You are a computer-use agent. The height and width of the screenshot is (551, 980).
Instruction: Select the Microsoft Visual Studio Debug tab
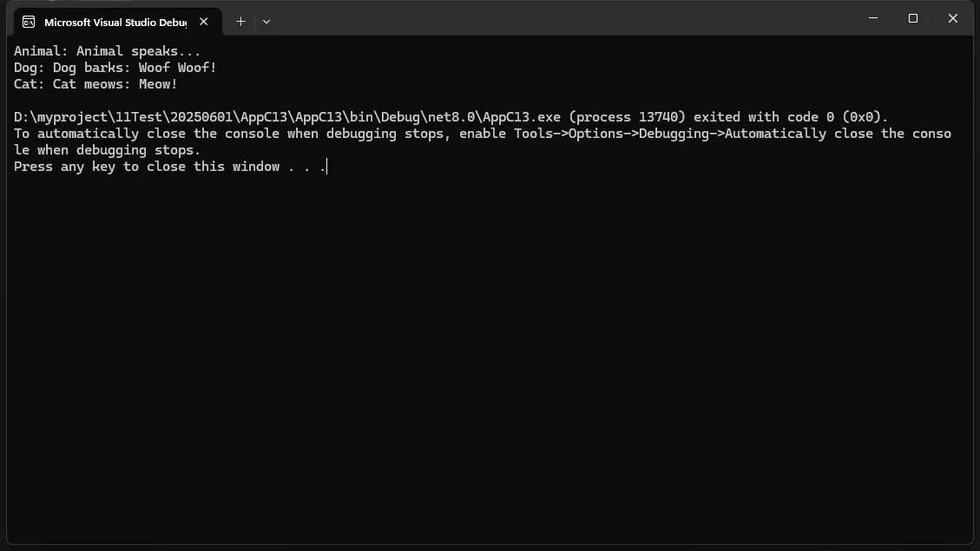pyautogui.click(x=115, y=22)
